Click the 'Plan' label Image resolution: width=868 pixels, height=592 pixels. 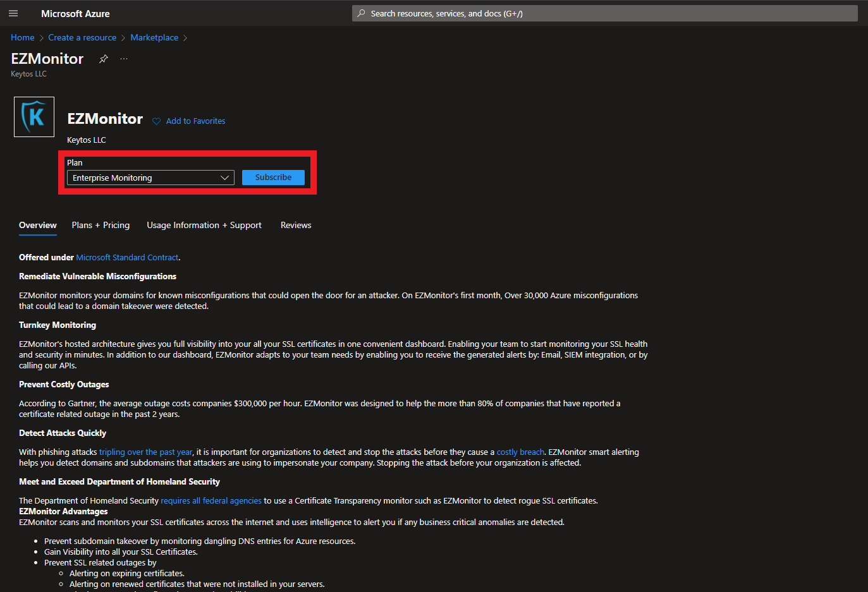[x=75, y=163]
